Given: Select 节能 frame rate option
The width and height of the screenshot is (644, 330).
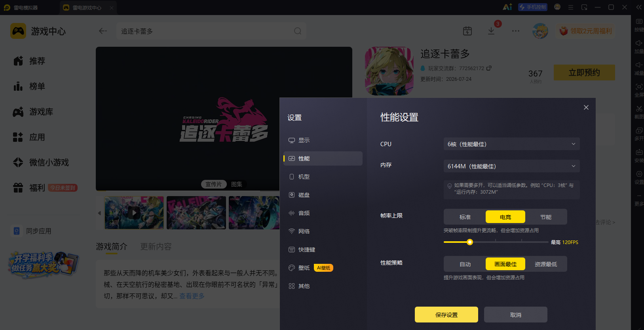Looking at the screenshot, I should click(546, 217).
